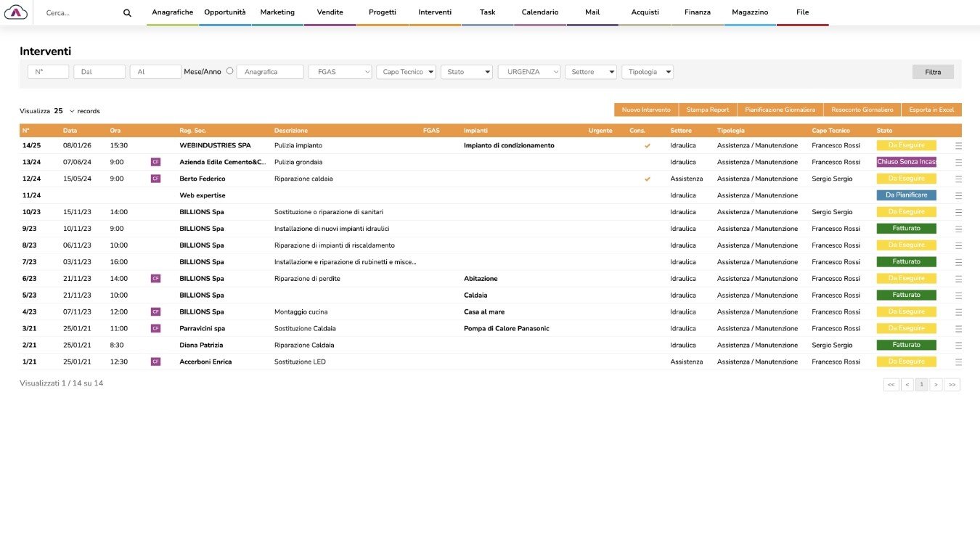Click the Cons. checkmark for Berto Federico
The image size is (980, 546).
point(647,179)
